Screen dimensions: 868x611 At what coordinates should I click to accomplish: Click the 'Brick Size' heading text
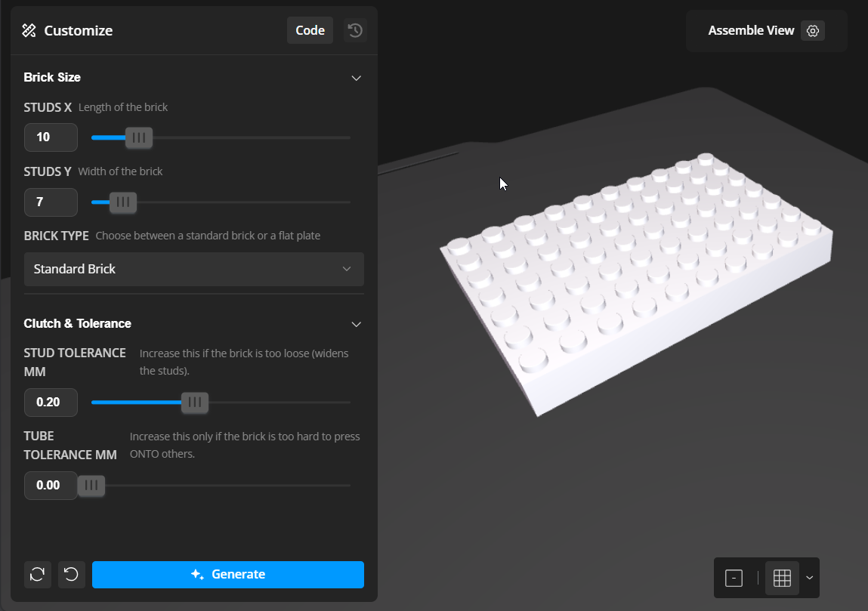(52, 78)
